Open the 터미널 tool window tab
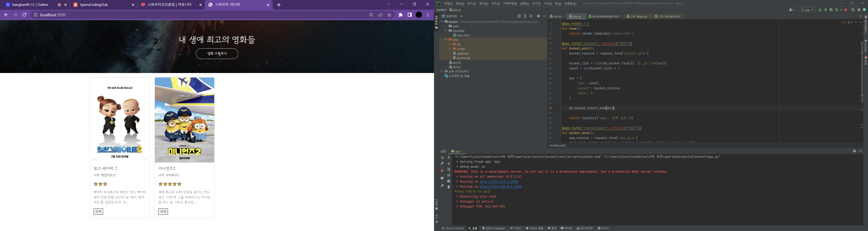The height and width of the screenshot is (231, 868). (566, 228)
